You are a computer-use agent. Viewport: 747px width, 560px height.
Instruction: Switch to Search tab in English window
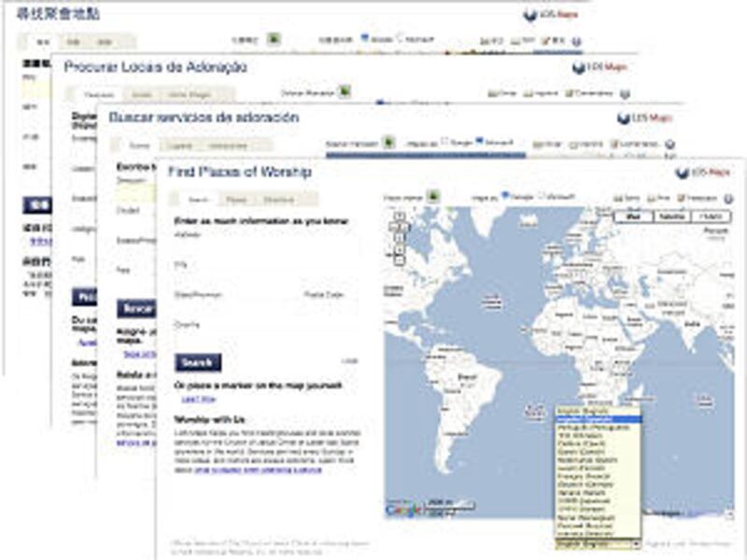point(198,200)
